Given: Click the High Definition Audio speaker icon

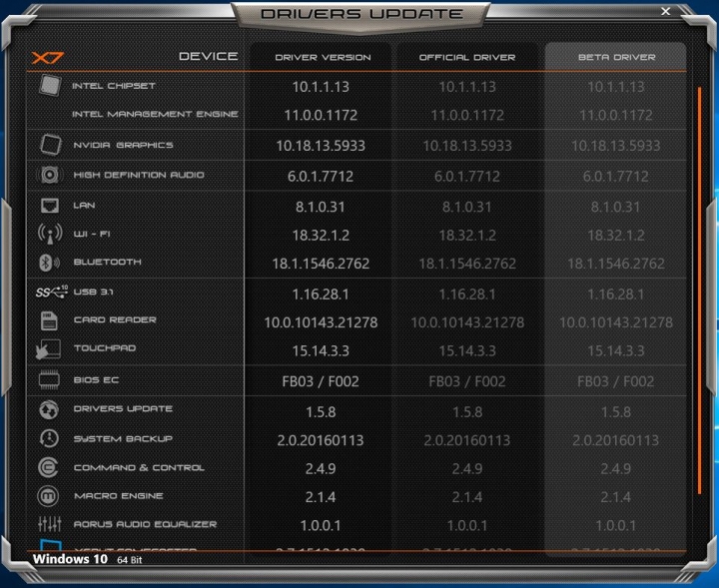Looking at the screenshot, I should pyautogui.click(x=50, y=175).
